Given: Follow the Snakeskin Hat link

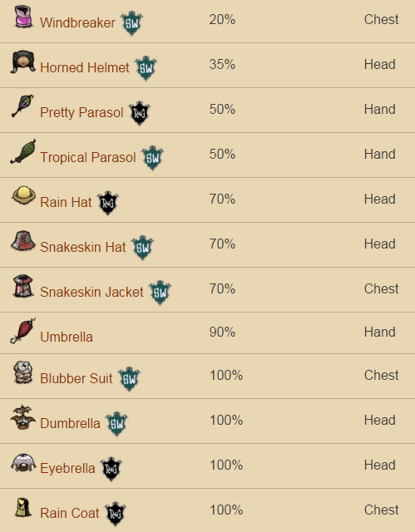Looking at the screenshot, I should pos(83,247).
